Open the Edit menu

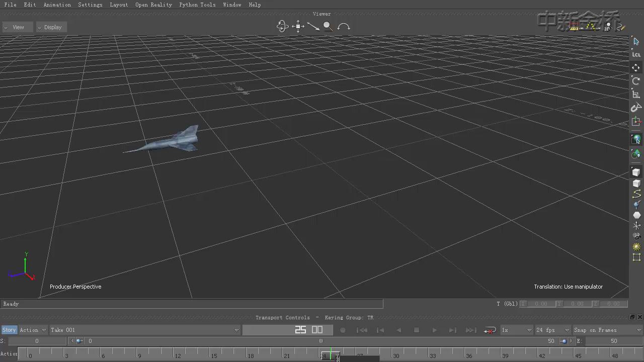pos(30,5)
